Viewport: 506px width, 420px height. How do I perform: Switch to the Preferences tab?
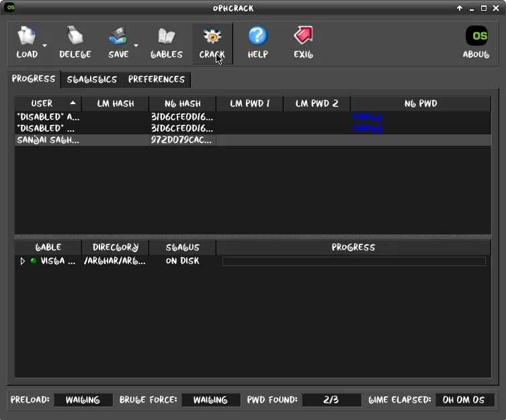click(157, 79)
